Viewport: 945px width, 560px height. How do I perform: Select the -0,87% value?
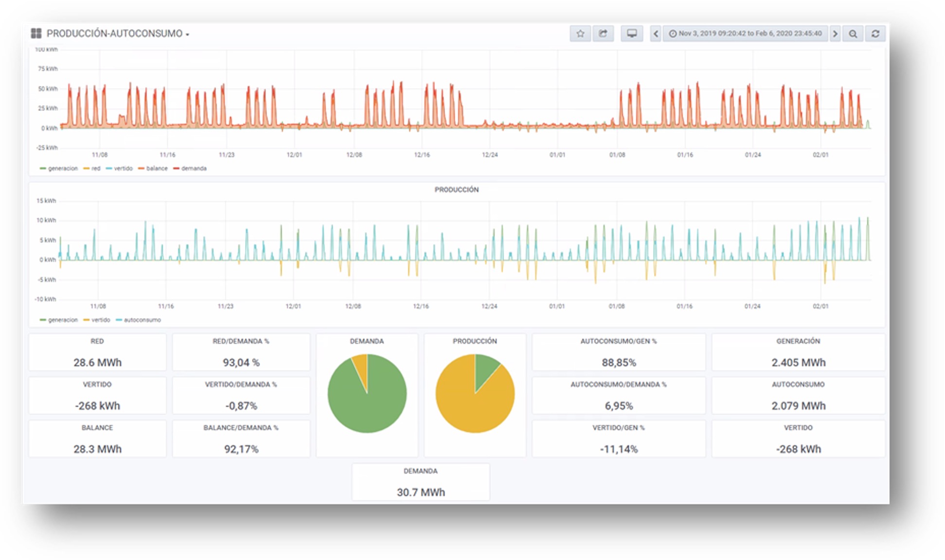pos(241,406)
